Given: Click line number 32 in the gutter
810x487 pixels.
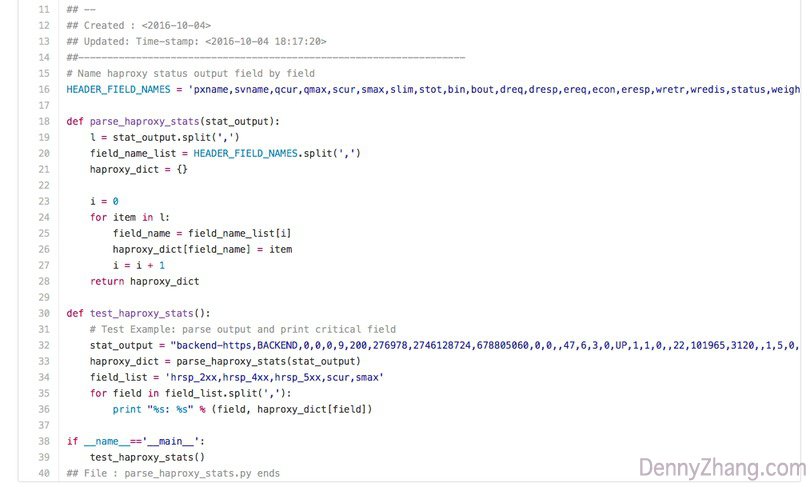Looking at the screenshot, I should [43, 345].
